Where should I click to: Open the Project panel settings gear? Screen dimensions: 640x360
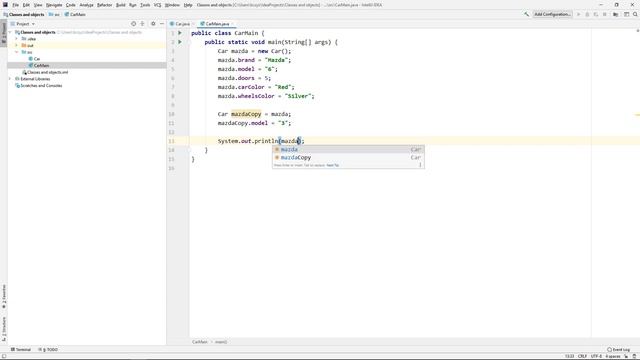point(153,24)
